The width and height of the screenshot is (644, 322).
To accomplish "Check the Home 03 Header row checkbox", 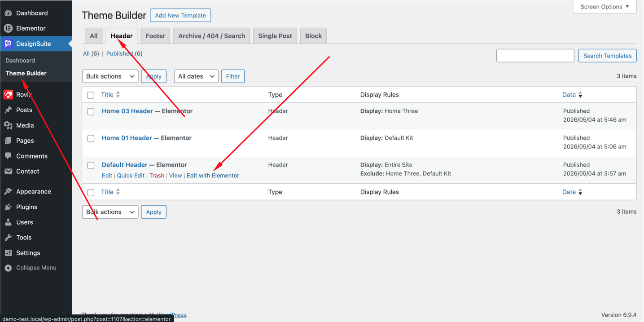I will pos(91,111).
